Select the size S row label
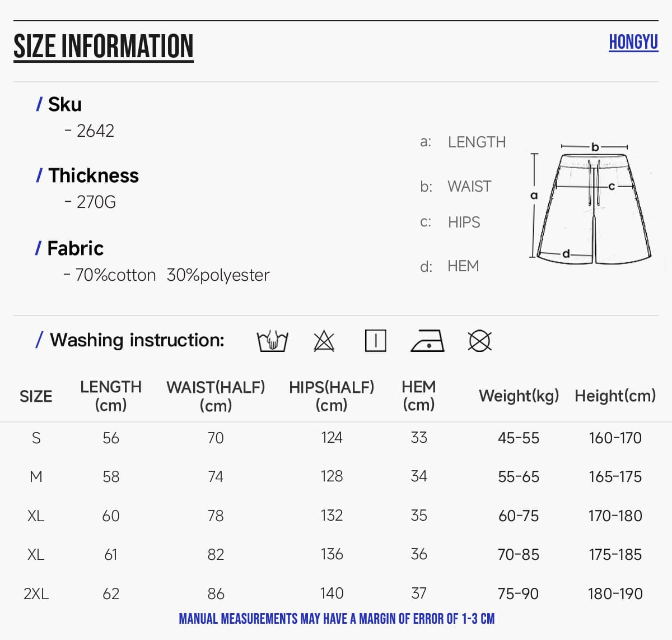 (36, 438)
